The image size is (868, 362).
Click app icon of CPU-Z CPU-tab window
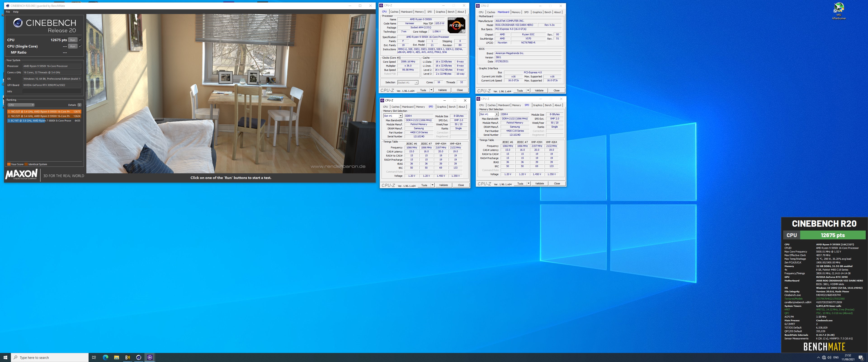click(x=381, y=5)
